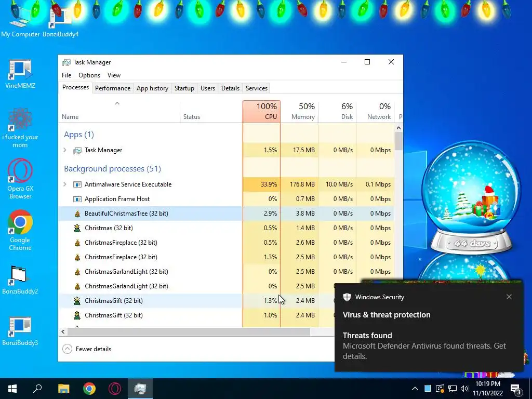Switch to the App history tab

pyautogui.click(x=152, y=88)
